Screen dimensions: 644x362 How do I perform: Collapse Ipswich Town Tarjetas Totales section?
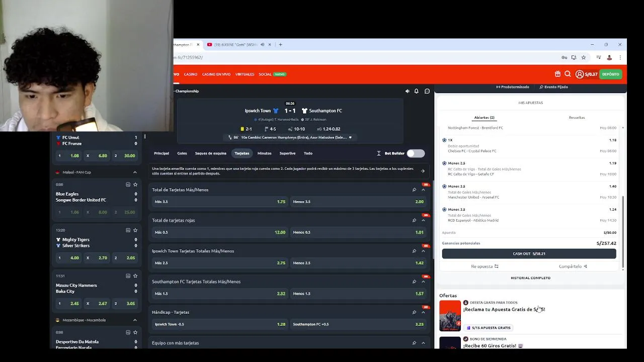(x=423, y=251)
